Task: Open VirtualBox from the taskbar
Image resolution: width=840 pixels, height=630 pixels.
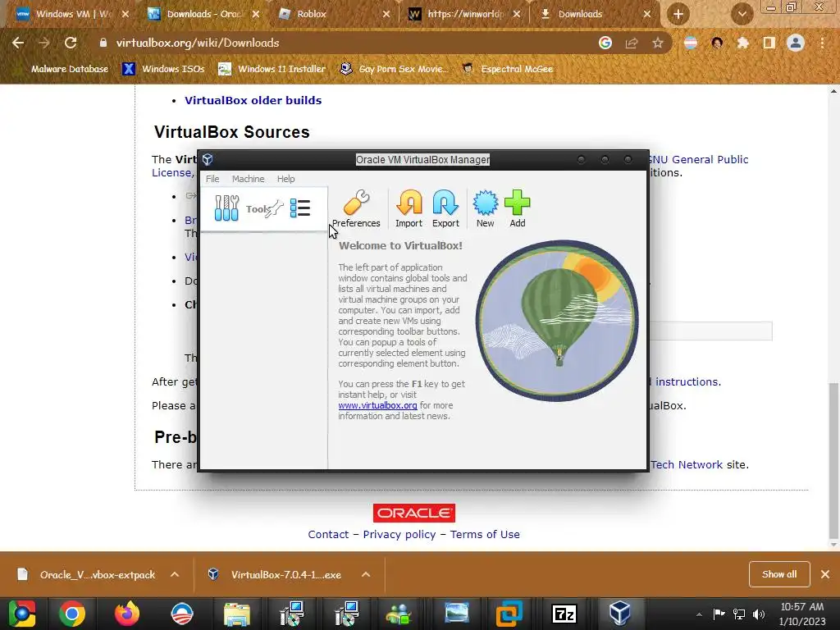Action: 620,614
